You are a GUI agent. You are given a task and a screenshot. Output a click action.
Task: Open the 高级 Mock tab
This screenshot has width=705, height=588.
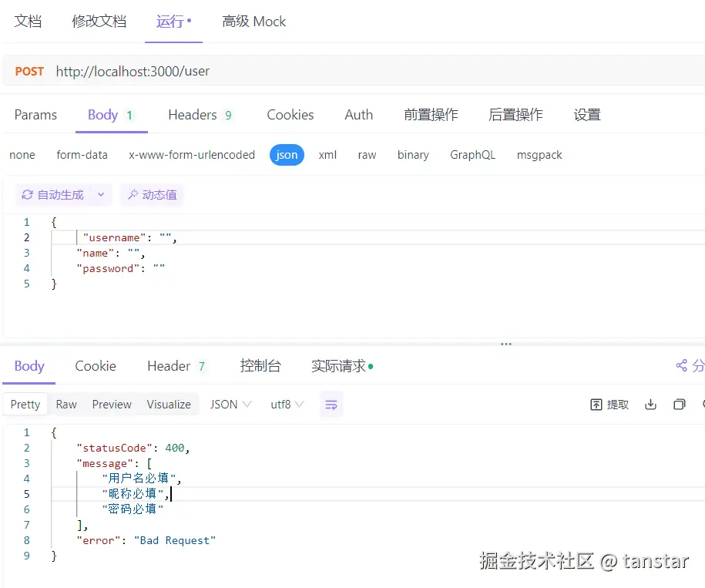[254, 21]
